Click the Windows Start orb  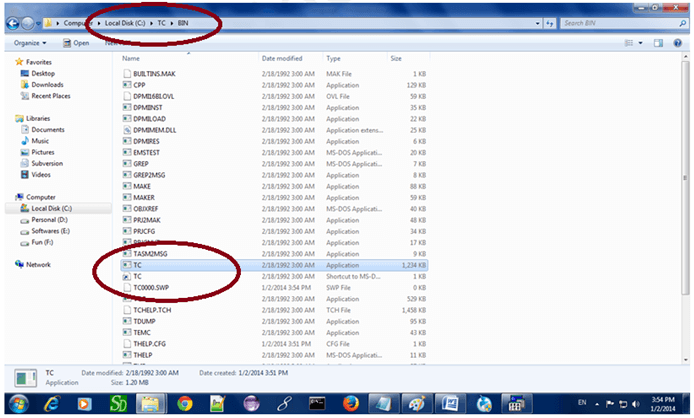point(17,403)
